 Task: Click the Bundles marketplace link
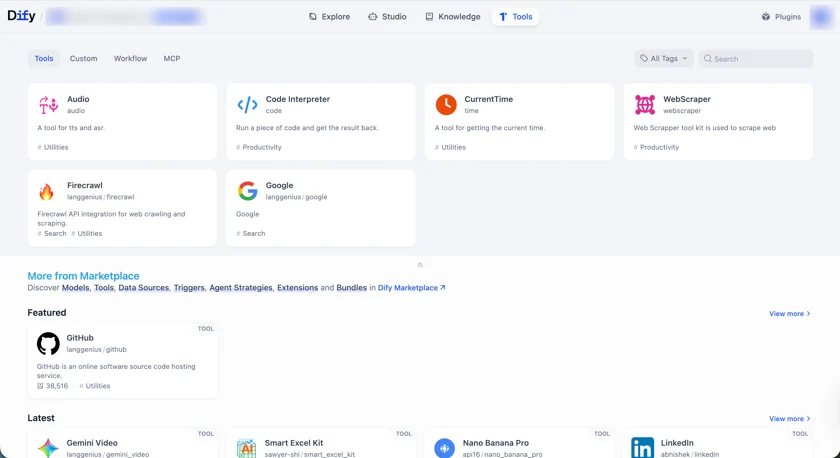pyautogui.click(x=351, y=288)
